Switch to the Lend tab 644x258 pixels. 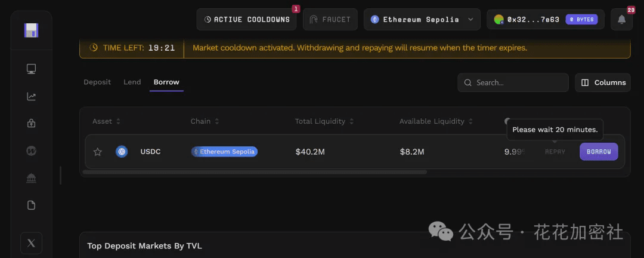click(132, 82)
